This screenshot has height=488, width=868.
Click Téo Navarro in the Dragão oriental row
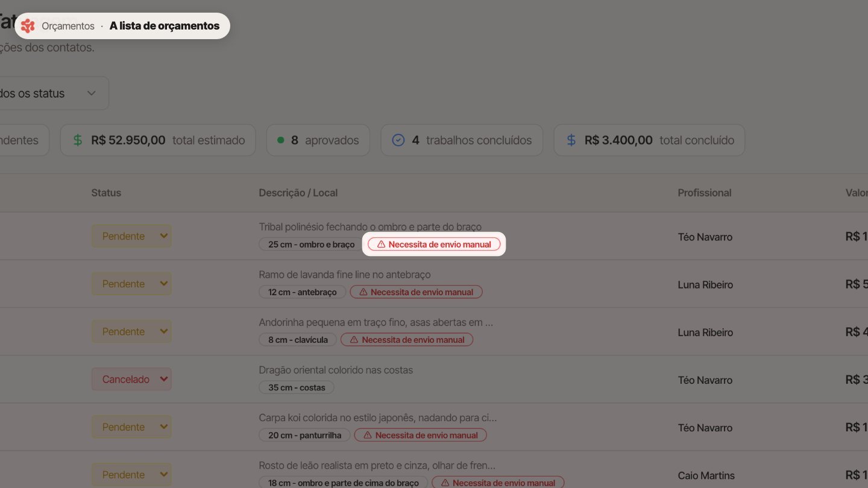(x=705, y=380)
